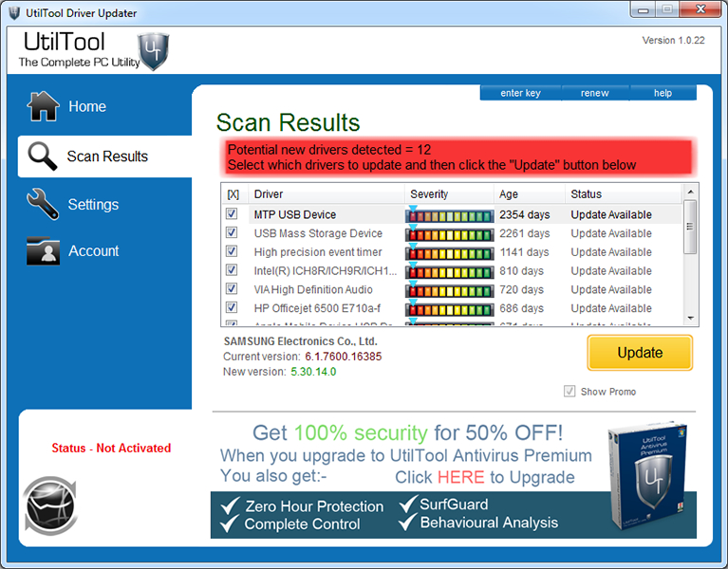Toggle the Show Promo checkbox
This screenshot has height=569, width=728.
point(569,392)
